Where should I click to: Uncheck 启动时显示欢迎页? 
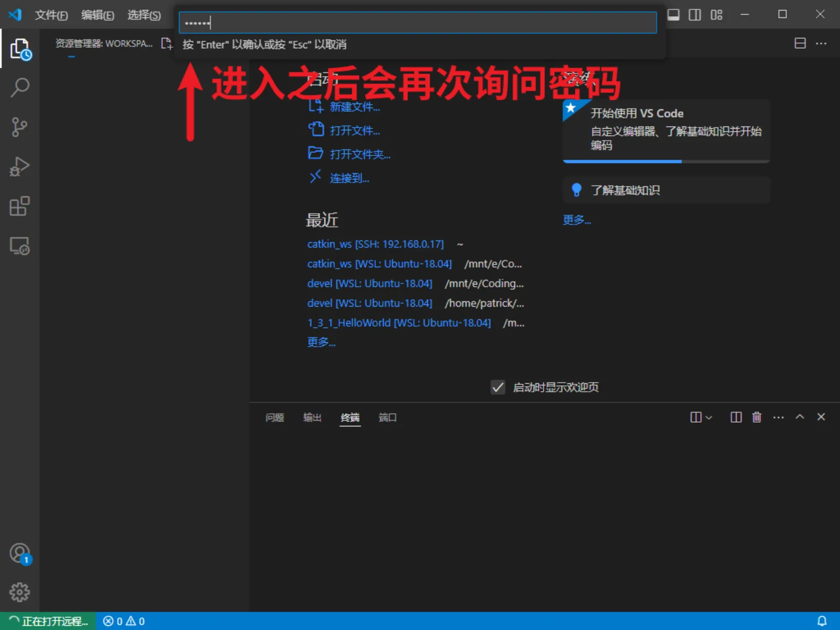498,387
